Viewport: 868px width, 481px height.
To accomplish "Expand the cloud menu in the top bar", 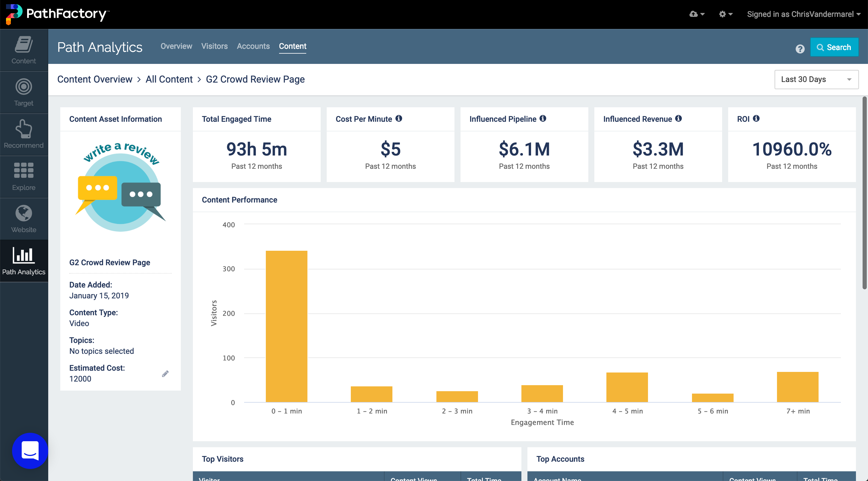I will [x=697, y=14].
